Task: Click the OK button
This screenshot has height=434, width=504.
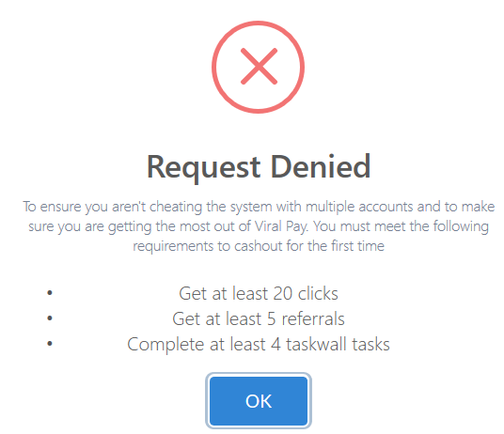Action: coord(259,401)
